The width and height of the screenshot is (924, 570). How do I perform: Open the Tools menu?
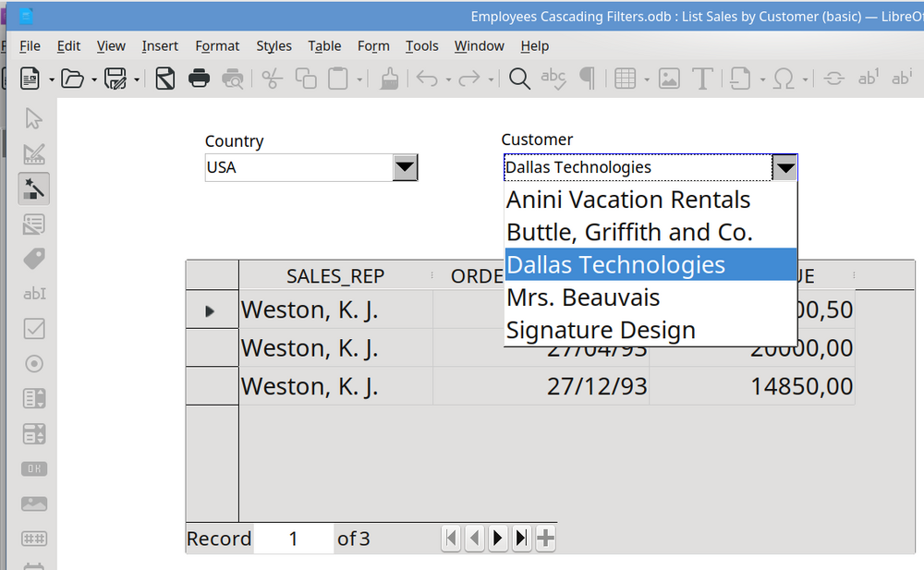point(421,46)
